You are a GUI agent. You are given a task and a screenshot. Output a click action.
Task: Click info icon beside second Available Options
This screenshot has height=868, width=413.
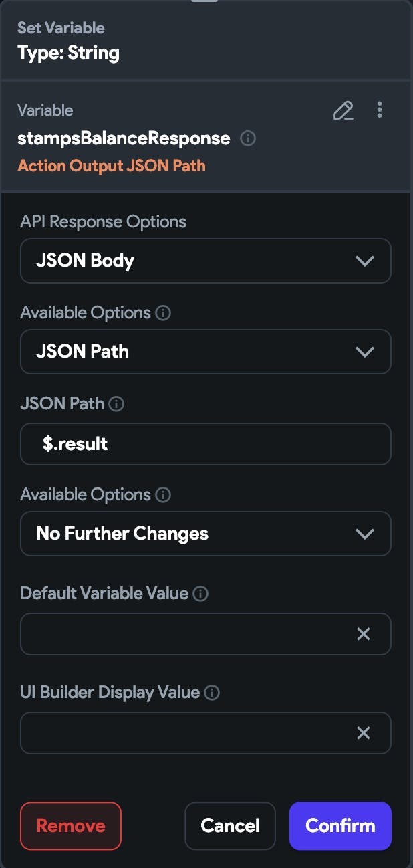(163, 495)
